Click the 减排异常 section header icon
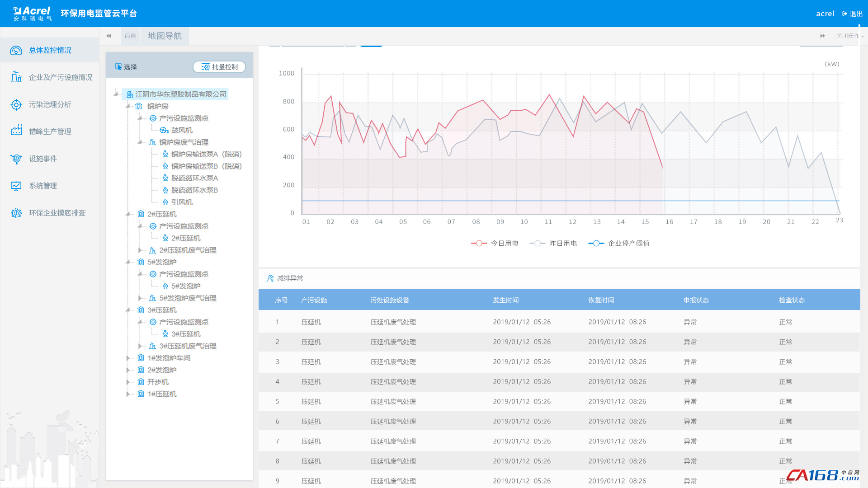868x488 pixels. (x=270, y=278)
